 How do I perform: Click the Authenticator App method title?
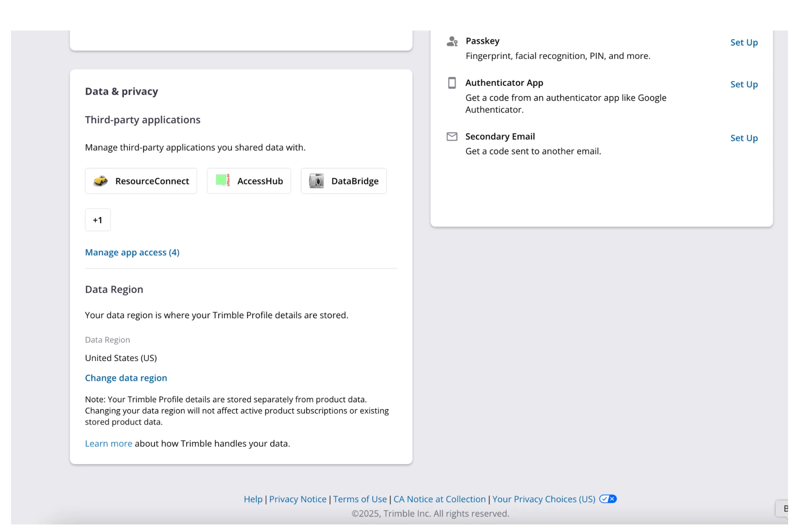(x=504, y=83)
